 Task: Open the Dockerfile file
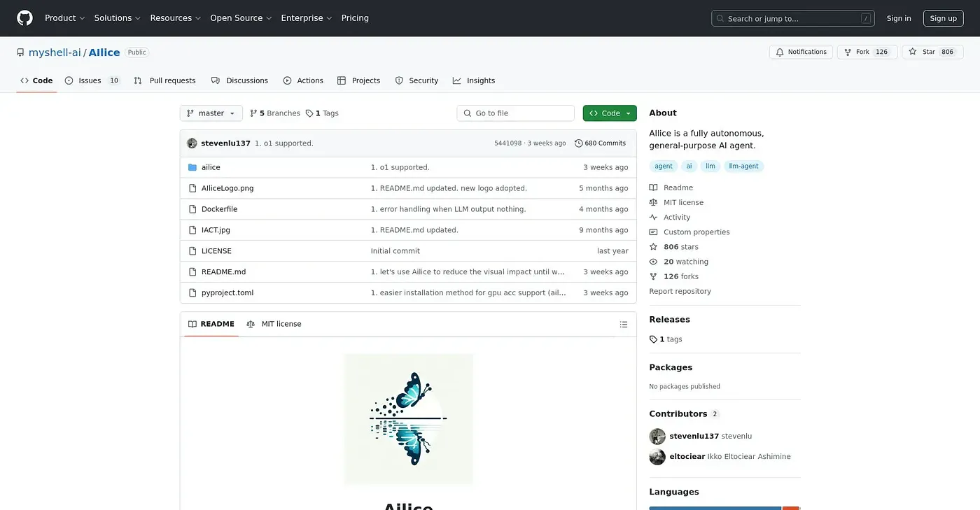(x=219, y=209)
